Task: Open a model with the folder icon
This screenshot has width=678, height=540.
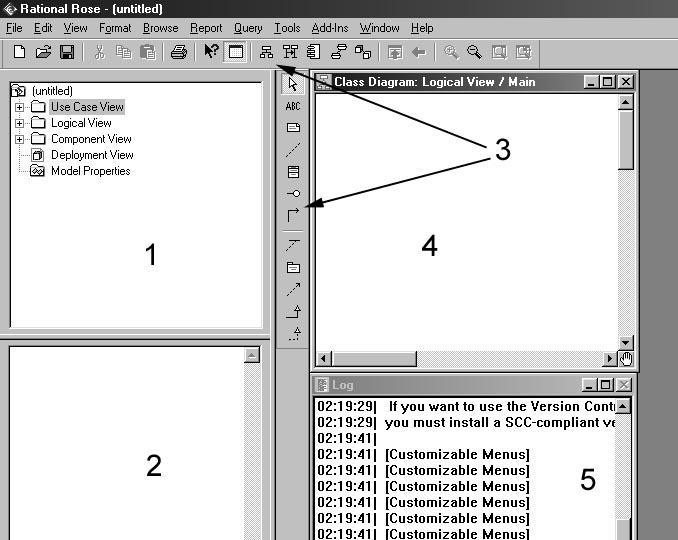Action: [43, 52]
